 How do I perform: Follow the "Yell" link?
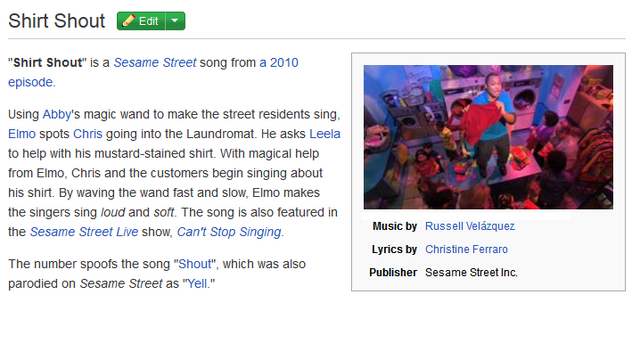point(197,284)
